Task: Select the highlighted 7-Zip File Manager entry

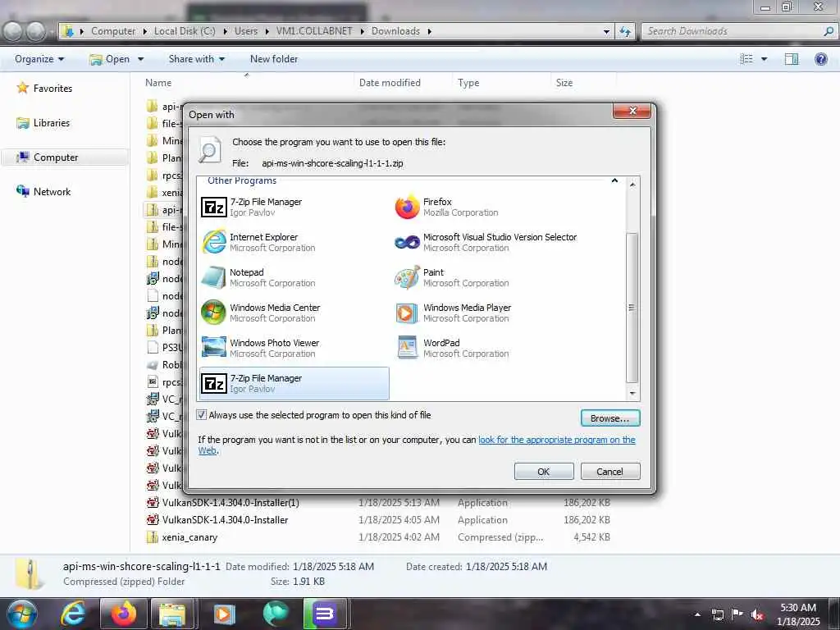Action: pos(294,384)
